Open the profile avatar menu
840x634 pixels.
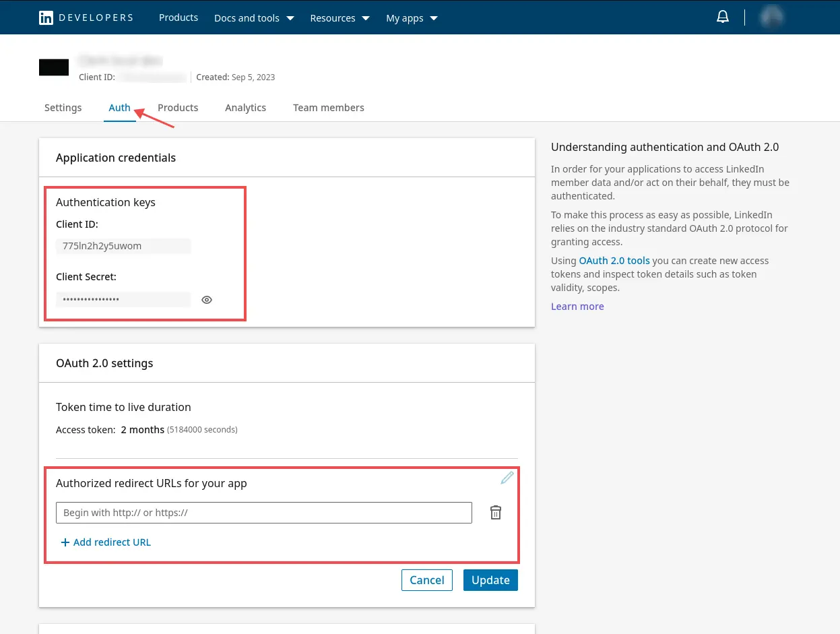(x=772, y=18)
